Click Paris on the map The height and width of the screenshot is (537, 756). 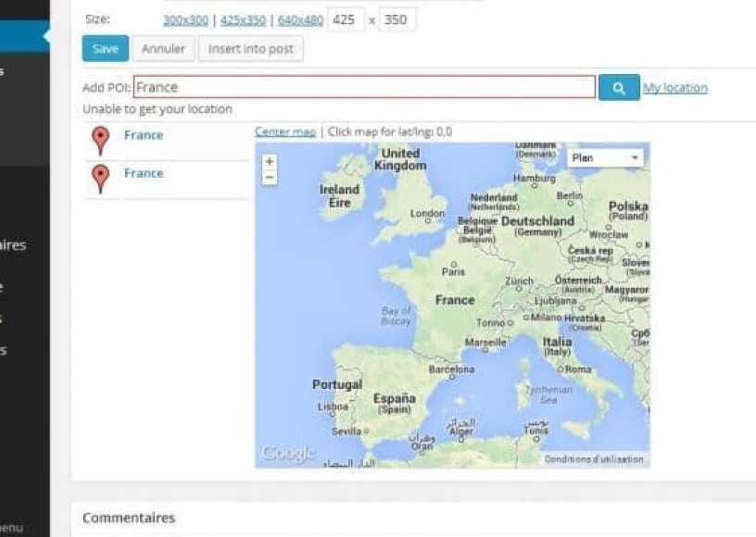point(453,271)
